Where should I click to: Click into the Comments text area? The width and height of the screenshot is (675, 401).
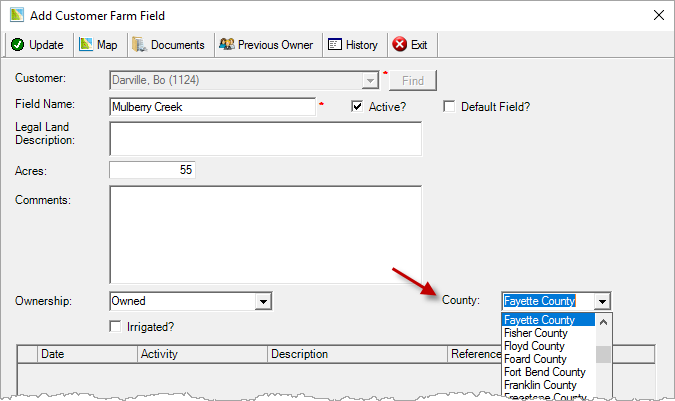point(266,234)
